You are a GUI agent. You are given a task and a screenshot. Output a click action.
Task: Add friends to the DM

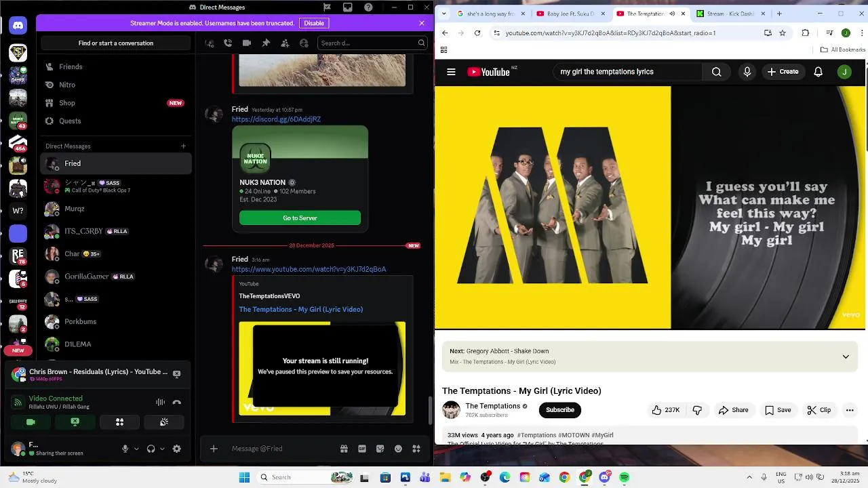tap(285, 43)
